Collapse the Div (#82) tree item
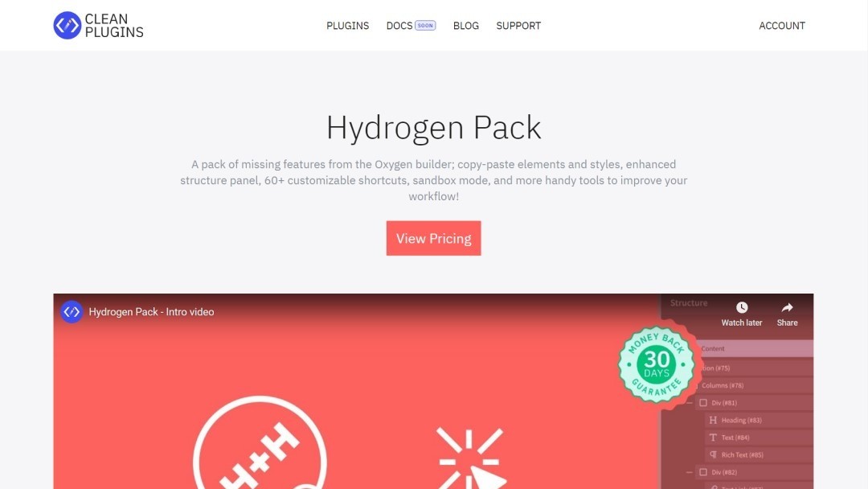This screenshot has height=489, width=868. pos(689,472)
